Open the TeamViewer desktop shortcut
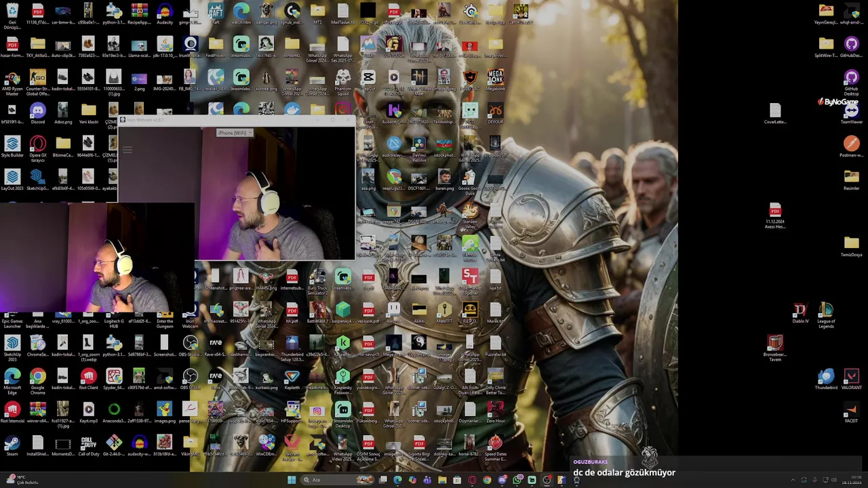The height and width of the screenshot is (488, 868). (851, 113)
